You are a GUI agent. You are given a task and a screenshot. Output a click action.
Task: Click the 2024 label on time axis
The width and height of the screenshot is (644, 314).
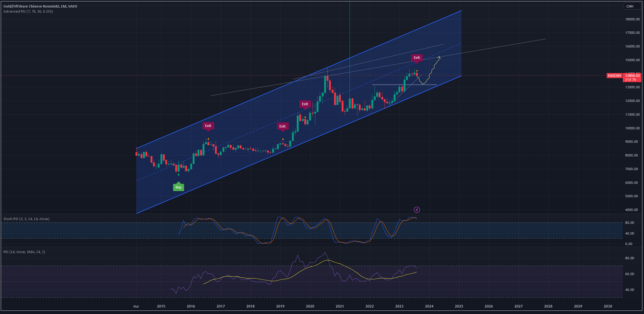tap(429, 306)
